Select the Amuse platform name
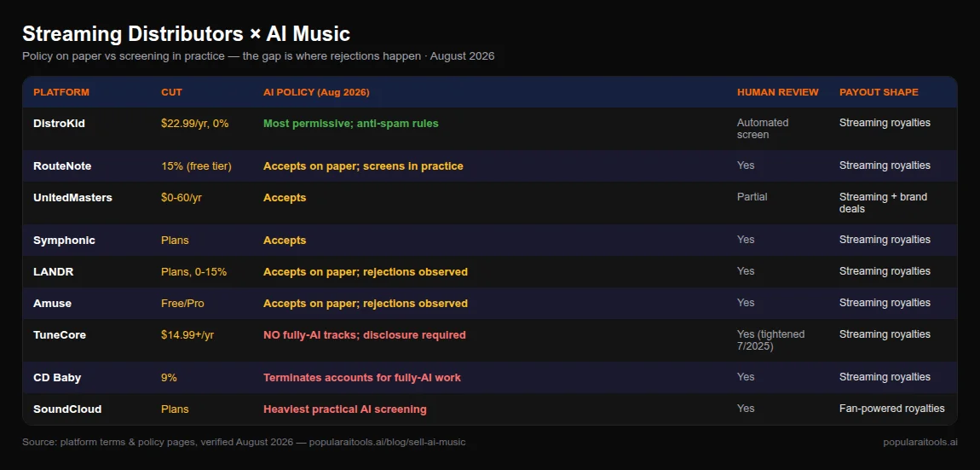Screen dimensions: 980x470 click(53, 303)
